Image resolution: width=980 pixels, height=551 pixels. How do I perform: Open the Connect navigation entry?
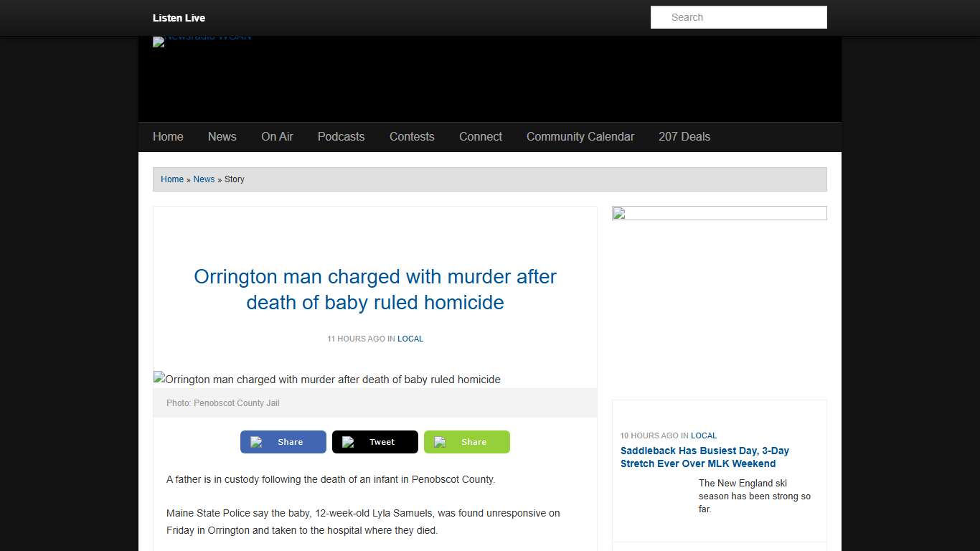tap(480, 136)
